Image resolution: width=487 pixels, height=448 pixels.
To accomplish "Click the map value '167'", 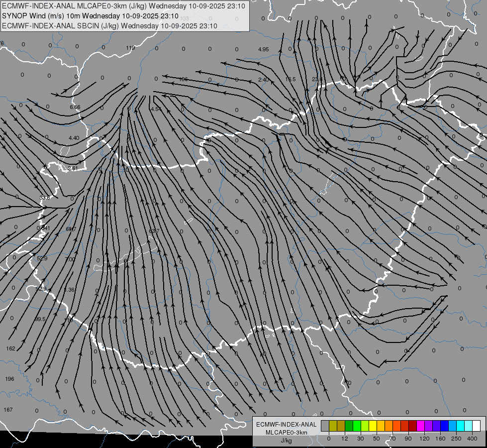I will click(8, 410).
